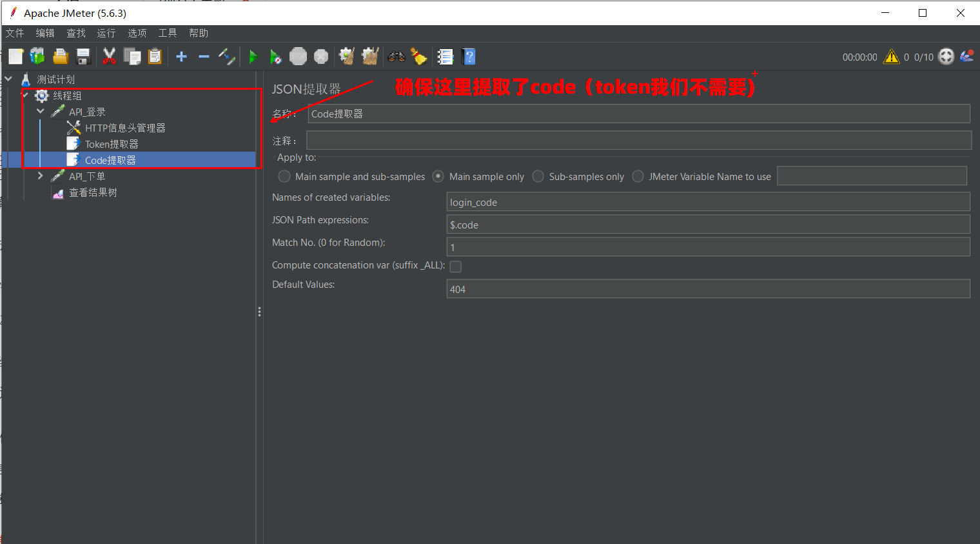Image resolution: width=980 pixels, height=544 pixels.
Task: Click the Save test plan disk icon
Action: click(x=84, y=57)
